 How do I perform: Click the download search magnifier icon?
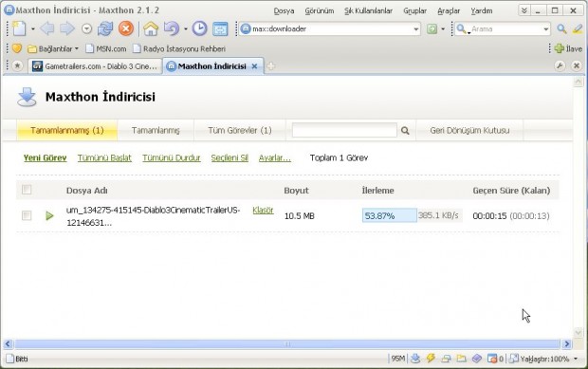pos(405,131)
